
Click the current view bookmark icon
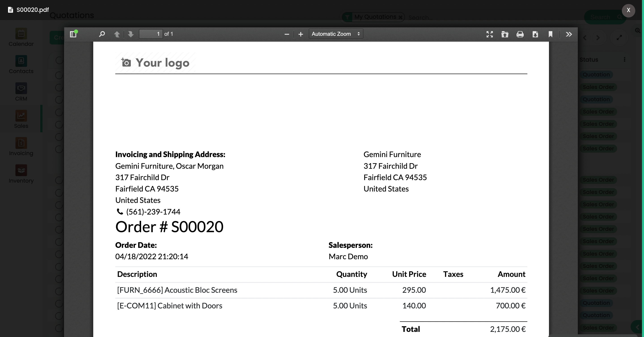551,34
